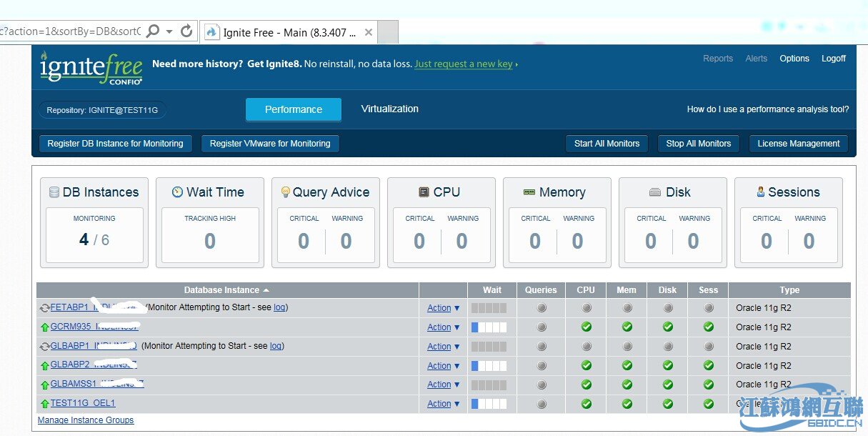Click the License Management button
The image size is (868, 436).
click(799, 144)
